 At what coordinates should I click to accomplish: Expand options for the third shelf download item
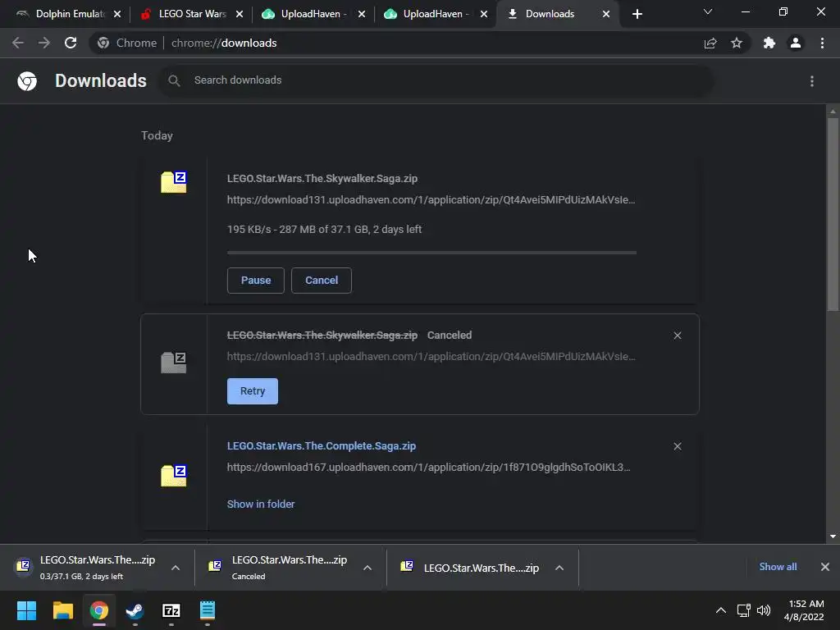click(x=559, y=568)
